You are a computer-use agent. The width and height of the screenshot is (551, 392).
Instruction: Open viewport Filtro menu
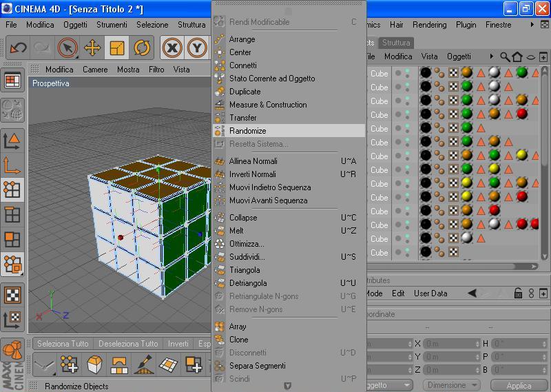pos(156,70)
